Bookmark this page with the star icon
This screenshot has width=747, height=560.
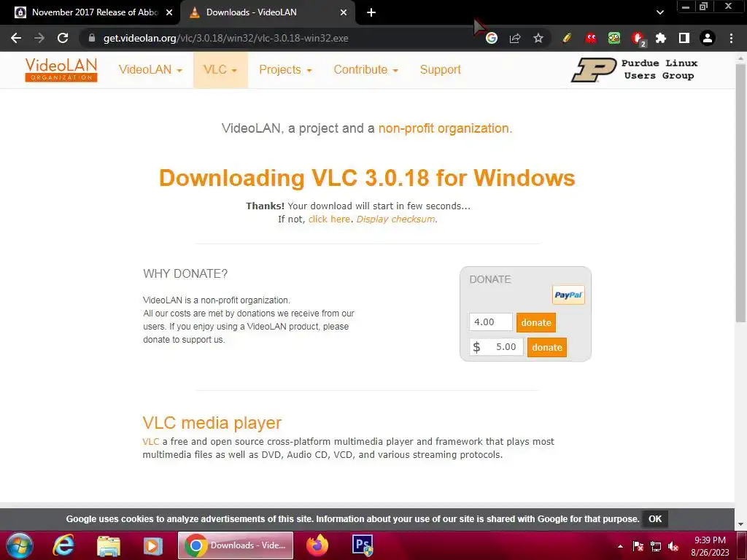(538, 38)
